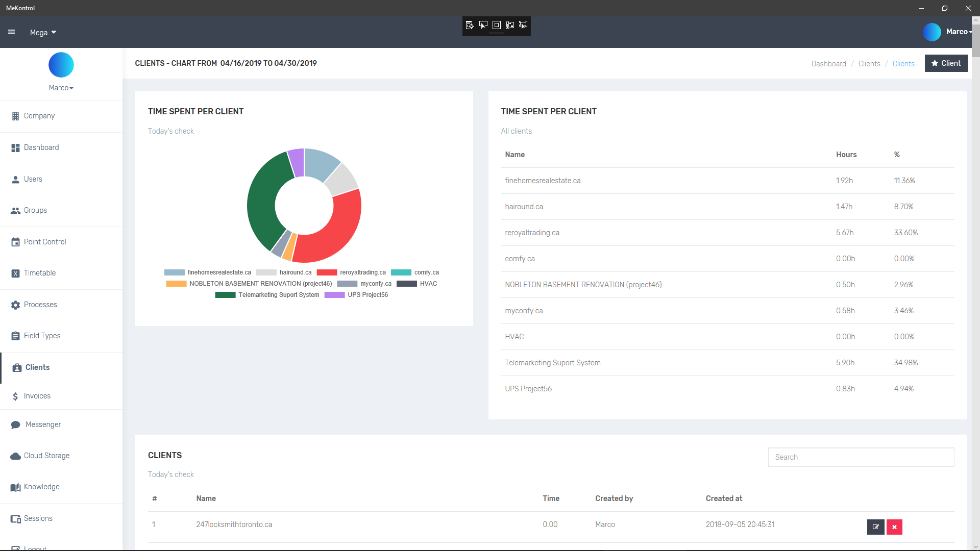Click the hamburger menu icon
Image resolution: width=980 pixels, height=551 pixels.
11,32
